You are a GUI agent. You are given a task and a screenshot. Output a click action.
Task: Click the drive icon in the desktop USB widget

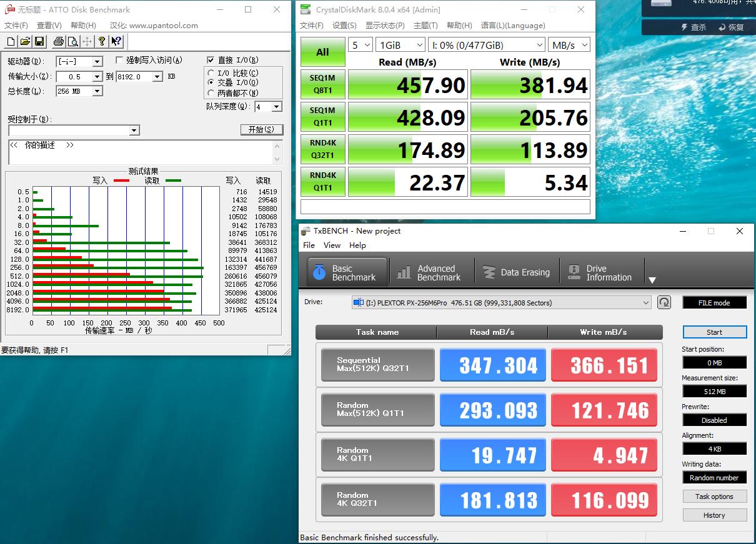pos(661,4)
